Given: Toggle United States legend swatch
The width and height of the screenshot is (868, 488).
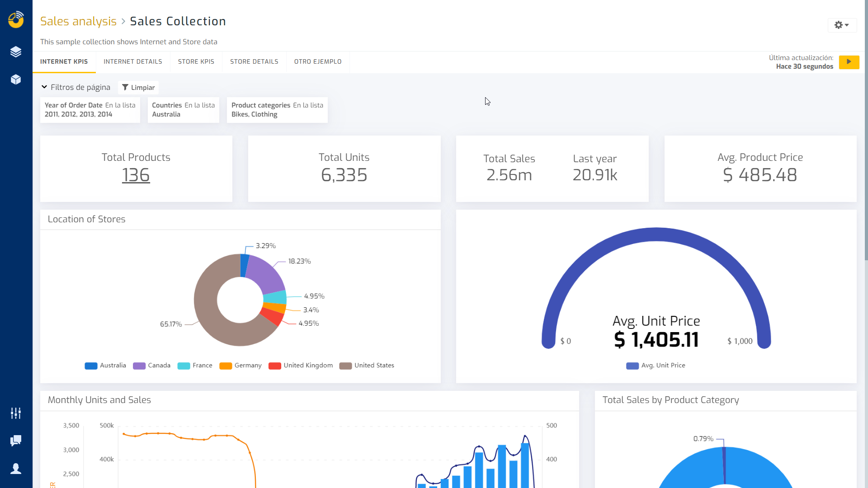Looking at the screenshot, I should 345,366.
